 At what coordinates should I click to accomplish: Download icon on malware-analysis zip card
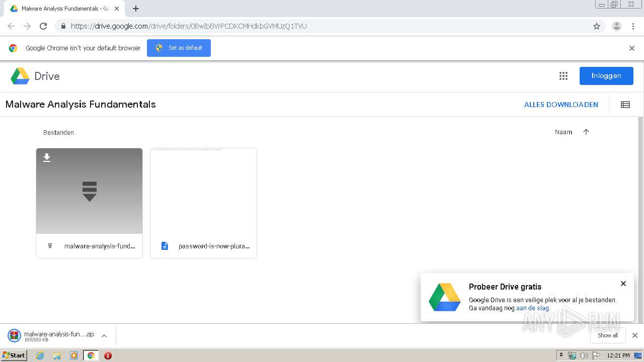point(47,158)
